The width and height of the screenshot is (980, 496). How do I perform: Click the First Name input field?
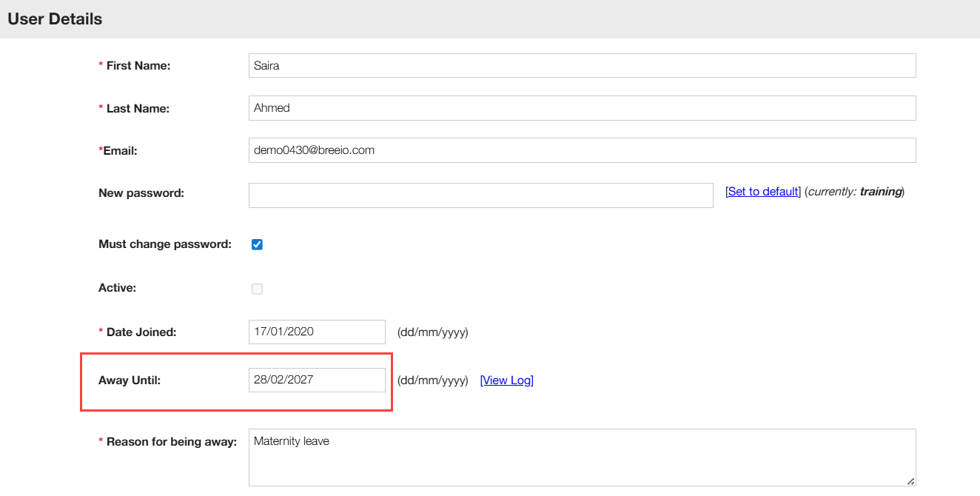(582, 65)
